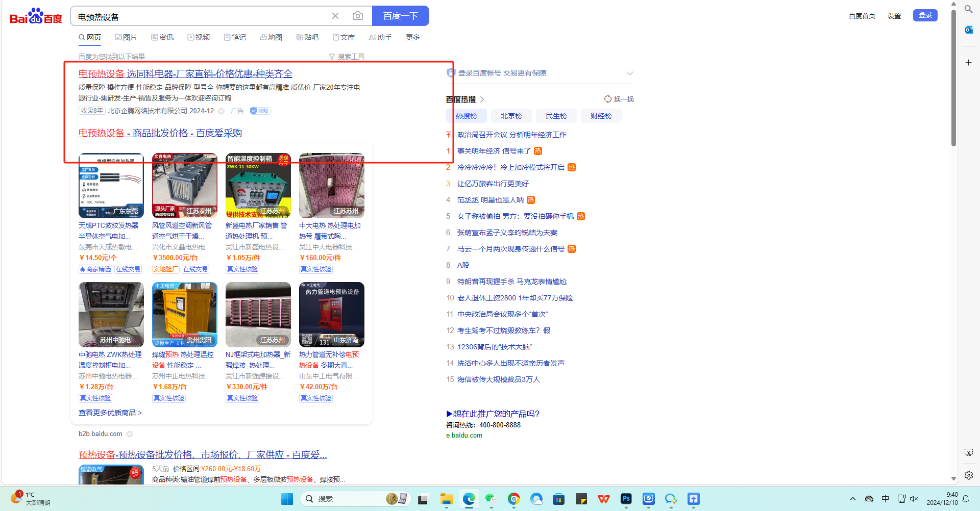
Task: Open image search via the camera icon
Action: pyautogui.click(x=358, y=16)
